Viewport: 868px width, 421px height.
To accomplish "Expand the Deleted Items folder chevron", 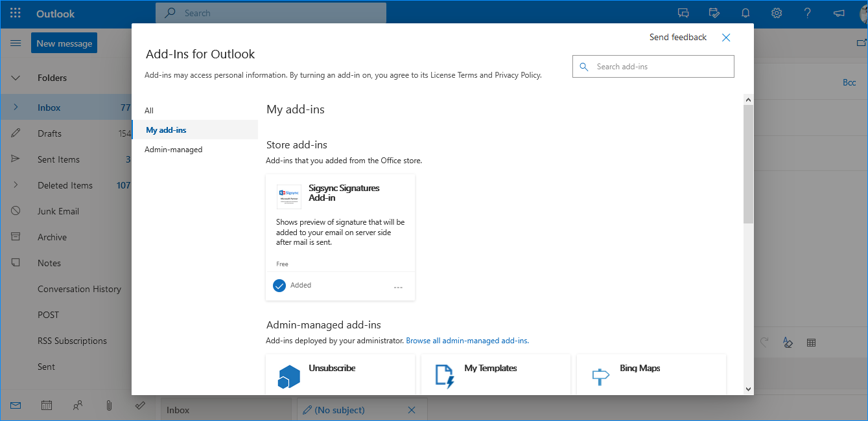I will (x=16, y=185).
